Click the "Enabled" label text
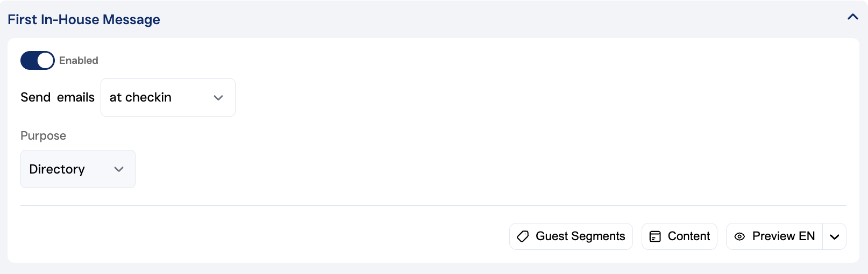Screen dimensions: 868x274 (x=79, y=61)
